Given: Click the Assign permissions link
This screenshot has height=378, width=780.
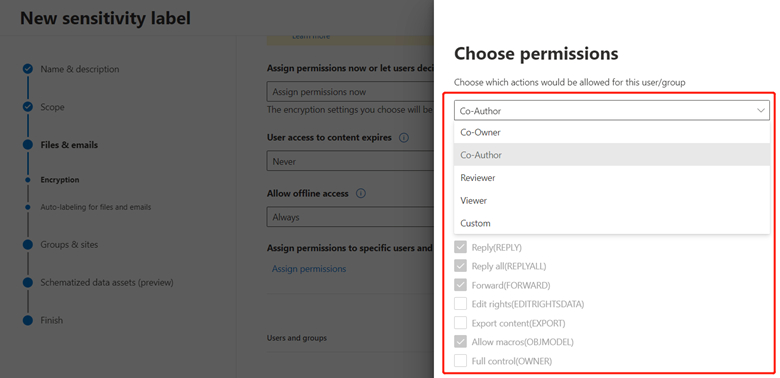Looking at the screenshot, I should (x=309, y=269).
